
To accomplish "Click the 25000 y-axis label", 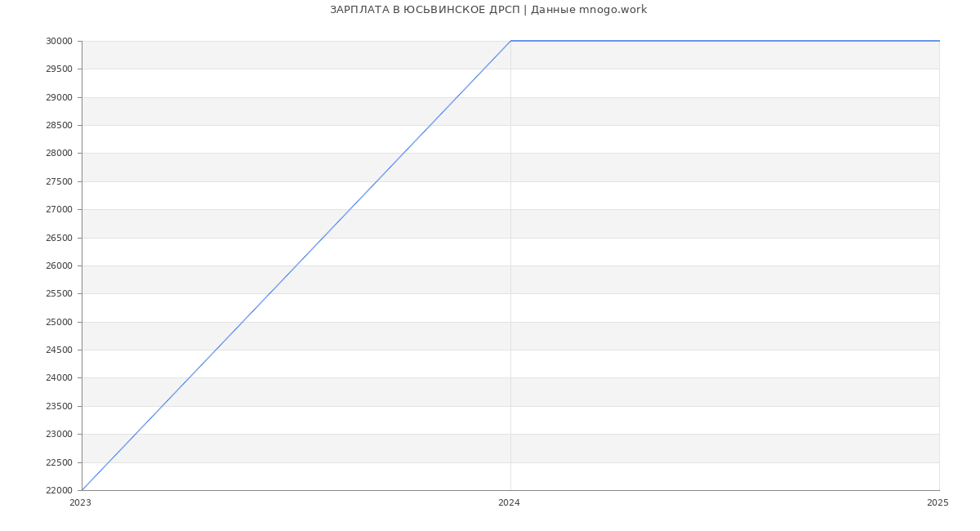I will (59, 322).
